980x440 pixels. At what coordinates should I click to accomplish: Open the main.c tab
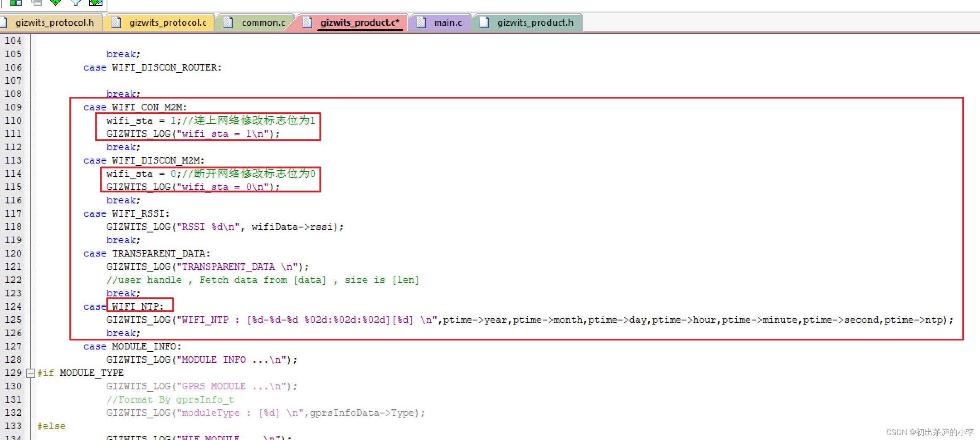tap(440, 22)
